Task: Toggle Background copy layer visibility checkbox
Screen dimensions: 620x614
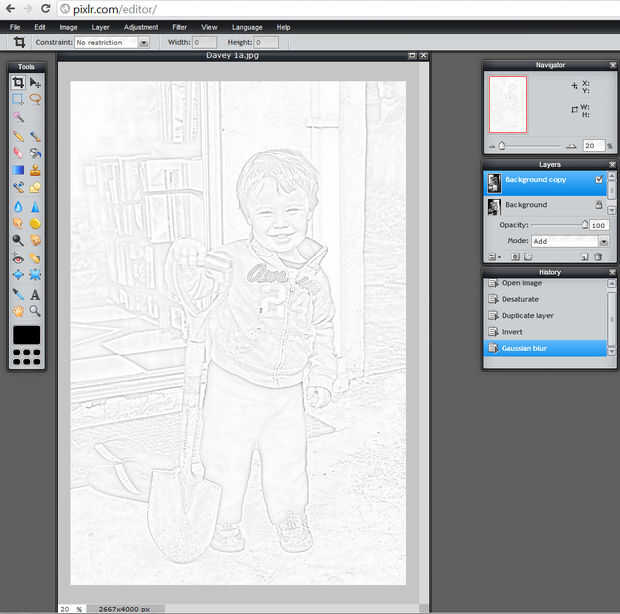Action: 599,180
